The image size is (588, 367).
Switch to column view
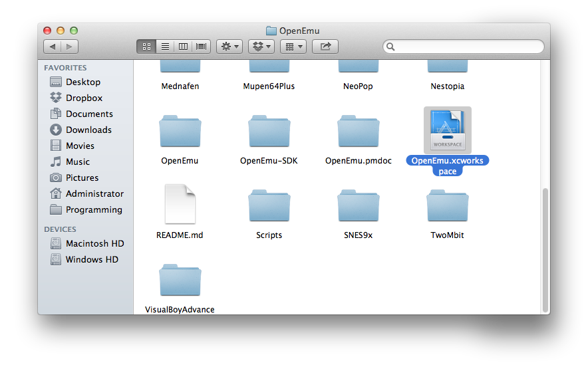coord(183,47)
